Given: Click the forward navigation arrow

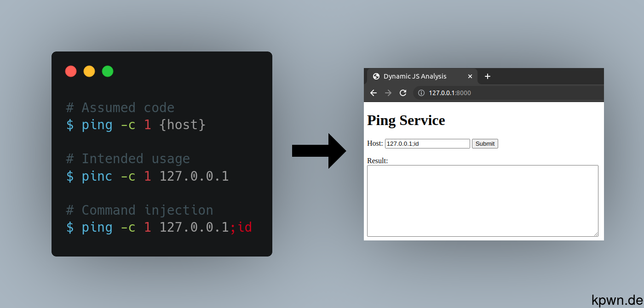Looking at the screenshot, I should (x=388, y=92).
